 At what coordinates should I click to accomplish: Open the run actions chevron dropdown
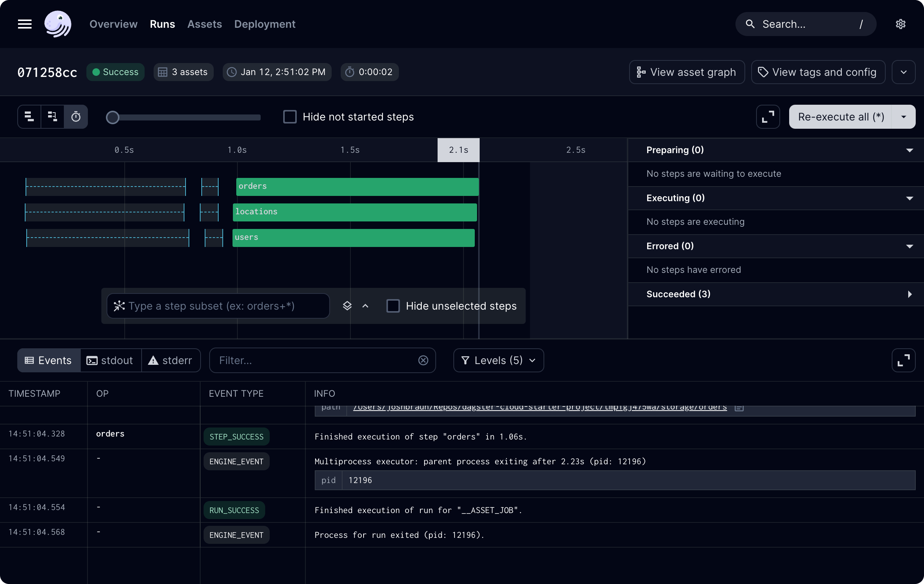click(x=903, y=72)
